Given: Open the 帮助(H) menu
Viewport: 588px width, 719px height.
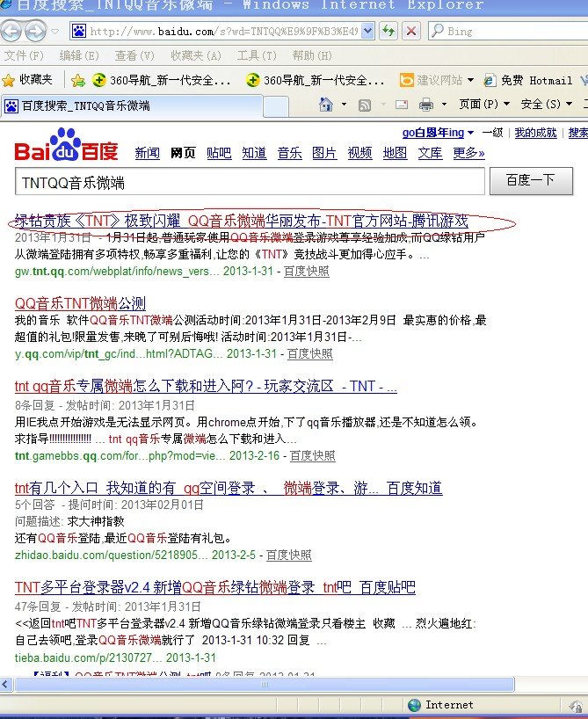Looking at the screenshot, I should pyautogui.click(x=312, y=55).
